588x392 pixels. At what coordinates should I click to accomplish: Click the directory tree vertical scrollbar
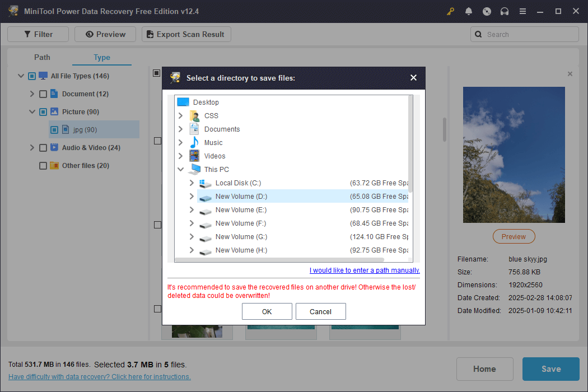410,144
